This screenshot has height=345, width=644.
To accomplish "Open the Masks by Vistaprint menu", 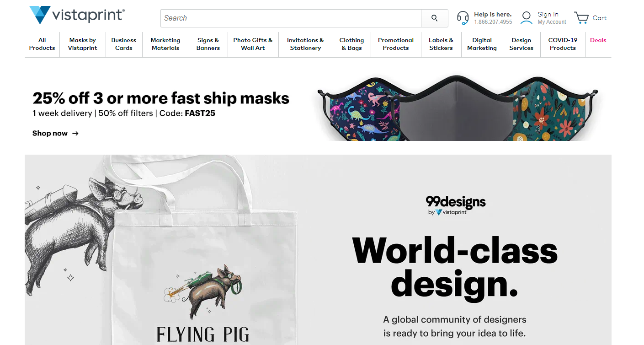I will tap(83, 44).
